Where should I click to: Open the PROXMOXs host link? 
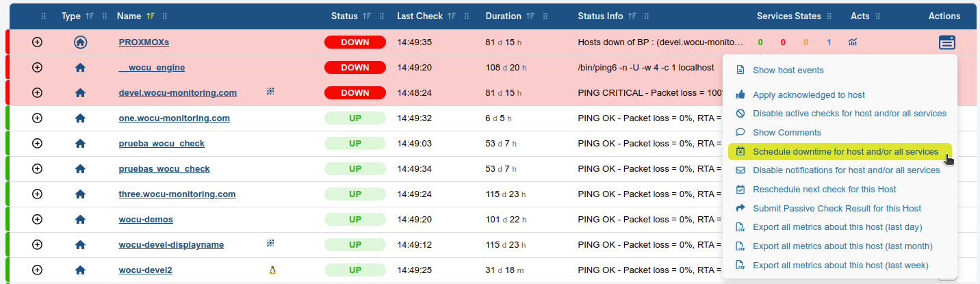pyautogui.click(x=144, y=42)
